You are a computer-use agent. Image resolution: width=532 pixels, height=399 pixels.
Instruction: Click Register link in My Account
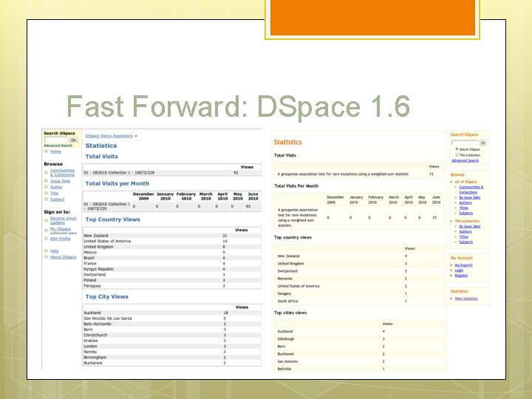click(x=461, y=275)
